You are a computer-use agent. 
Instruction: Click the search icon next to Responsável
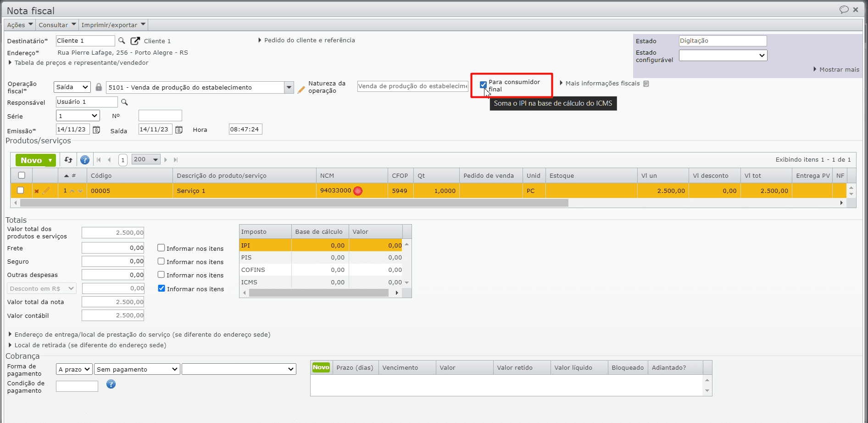(124, 102)
